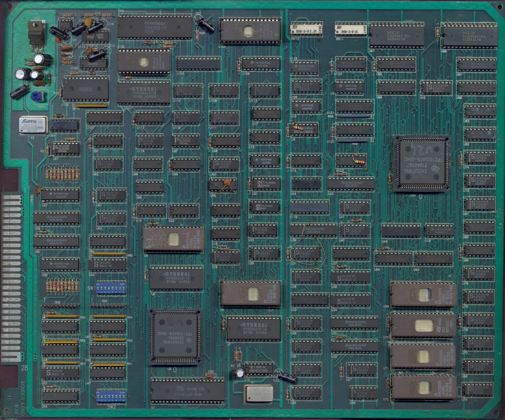The height and width of the screenshot is (420, 505).
Task: Toggle the SW2 blue DIP switch block
Action: 111,396
